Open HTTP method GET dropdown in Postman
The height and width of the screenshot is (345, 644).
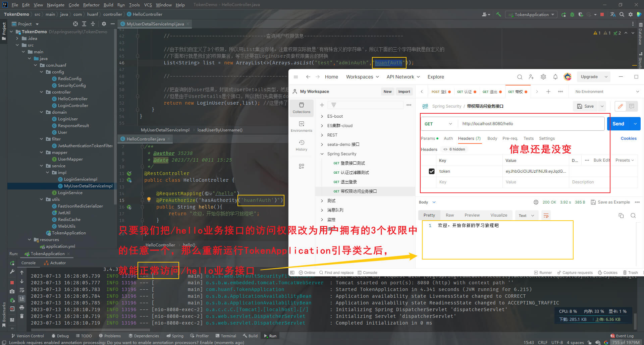click(439, 124)
